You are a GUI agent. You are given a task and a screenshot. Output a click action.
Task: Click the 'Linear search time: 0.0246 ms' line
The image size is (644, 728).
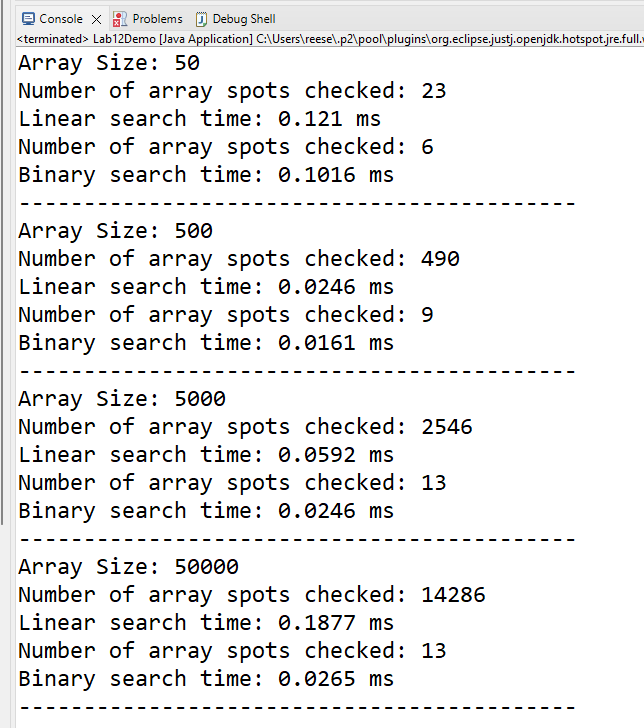pyautogui.click(x=206, y=287)
